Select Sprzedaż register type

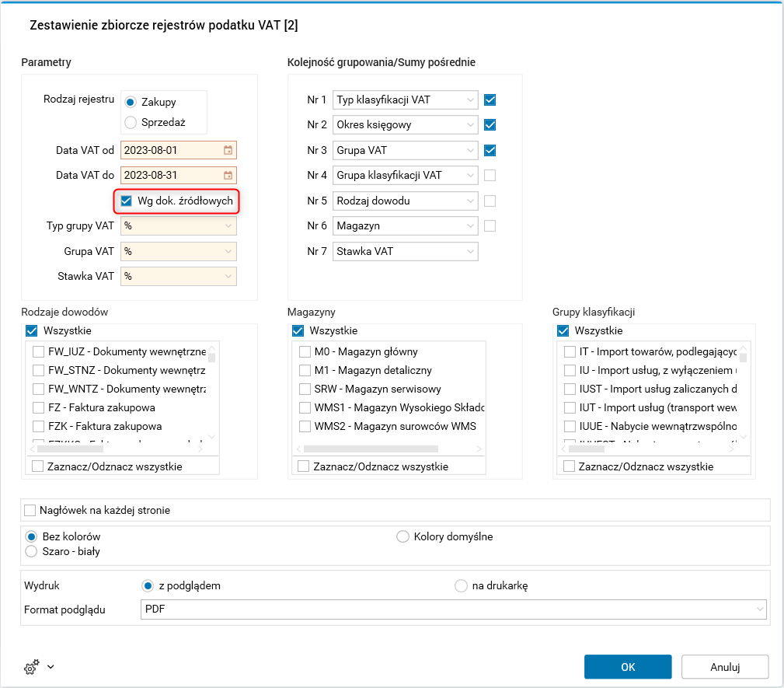pos(131,122)
